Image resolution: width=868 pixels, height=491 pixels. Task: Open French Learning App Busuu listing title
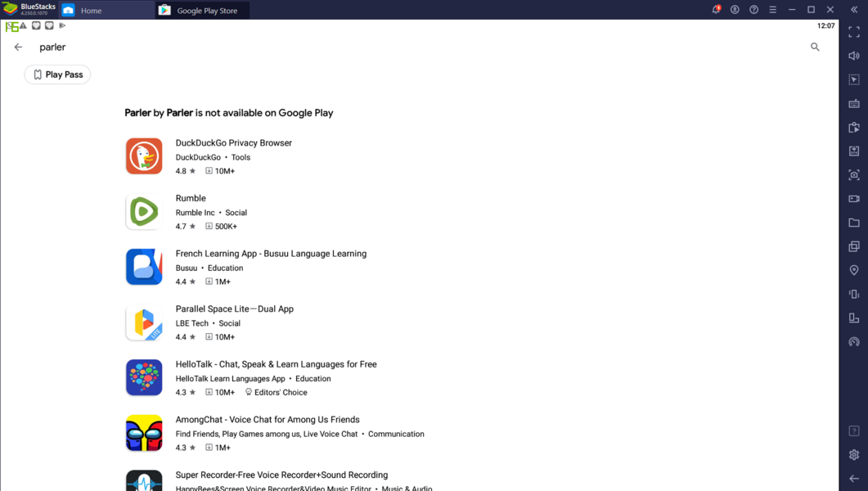pyautogui.click(x=271, y=254)
